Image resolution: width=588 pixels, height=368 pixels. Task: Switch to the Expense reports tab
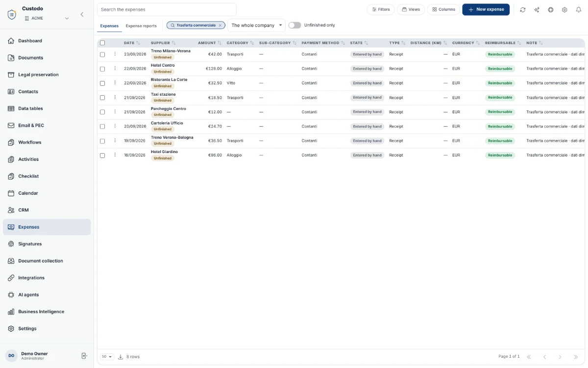(x=141, y=26)
